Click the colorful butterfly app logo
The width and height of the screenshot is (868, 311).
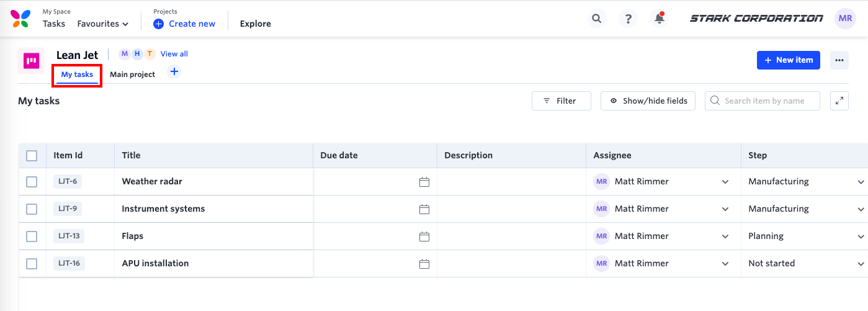[20, 19]
